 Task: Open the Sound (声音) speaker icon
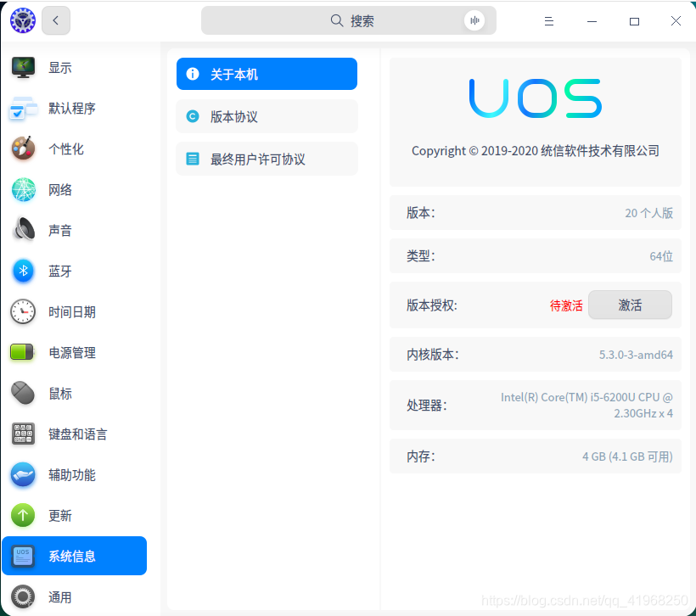[x=24, y=230]
